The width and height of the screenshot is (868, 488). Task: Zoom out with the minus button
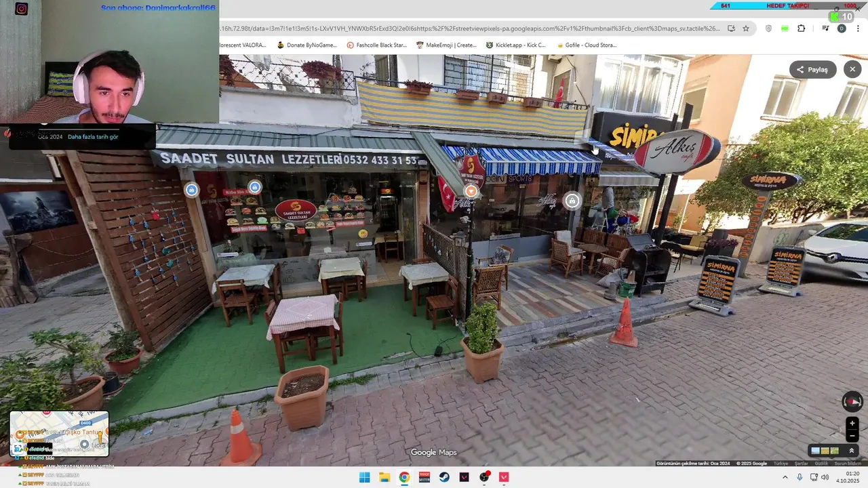[x=852, y=436]
